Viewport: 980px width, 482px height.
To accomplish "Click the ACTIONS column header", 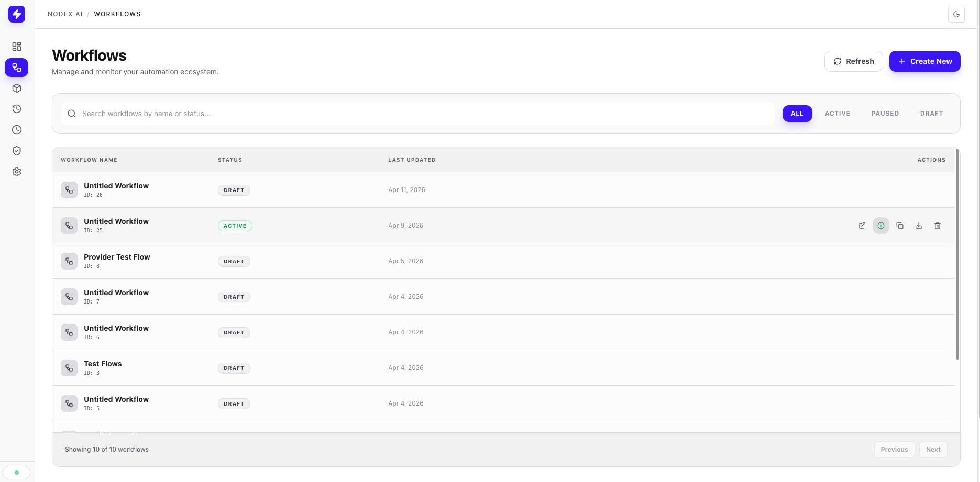I will 931,160.
